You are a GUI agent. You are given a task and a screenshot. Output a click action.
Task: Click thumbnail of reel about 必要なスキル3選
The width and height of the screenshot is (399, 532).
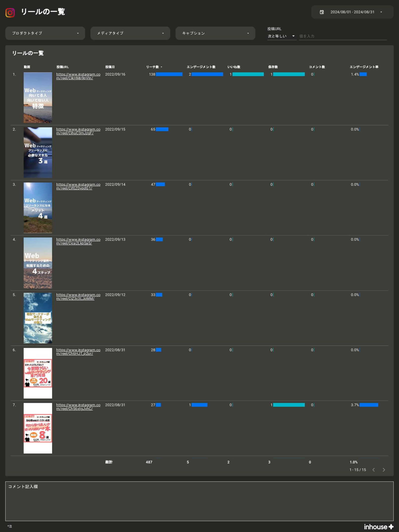click(38, 152)
